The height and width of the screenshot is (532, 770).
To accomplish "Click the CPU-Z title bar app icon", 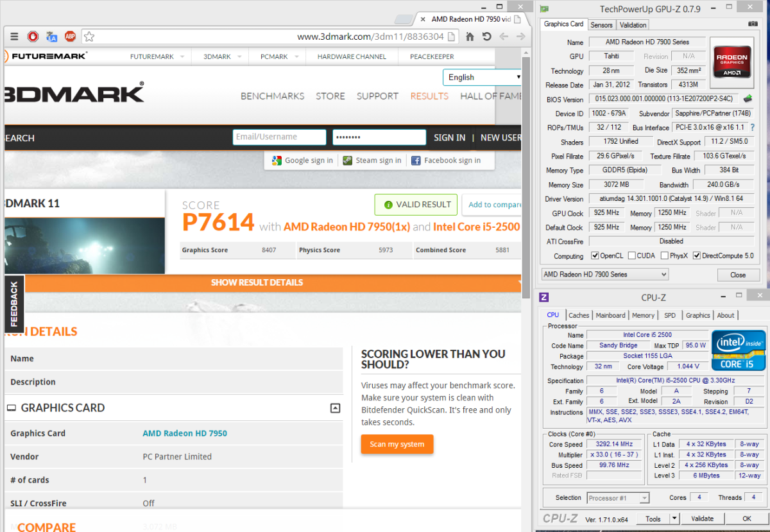I will click(544, 297).
